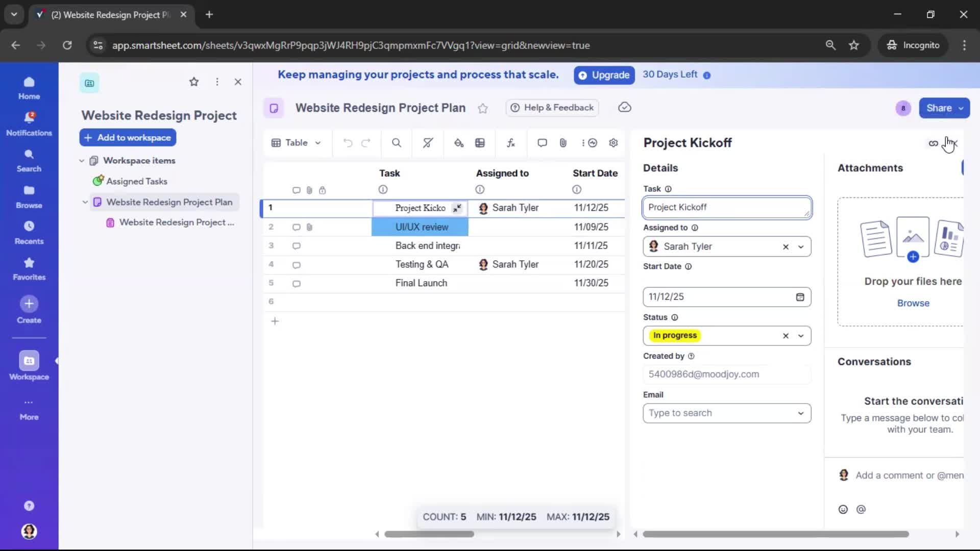
Task: Open sheet settings gear icon
Action: click(x=614, y=143)
